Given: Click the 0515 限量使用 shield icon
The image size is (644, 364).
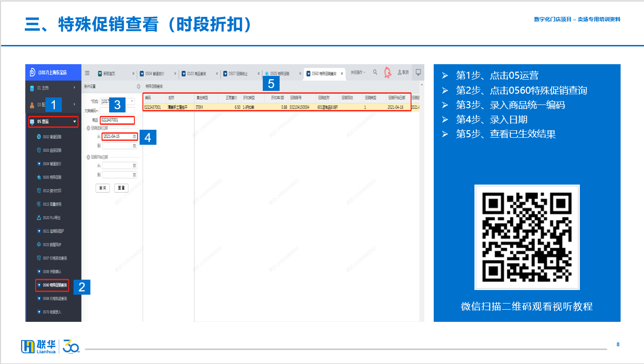Looking at the screenshot, I should (x=39, y=204).
